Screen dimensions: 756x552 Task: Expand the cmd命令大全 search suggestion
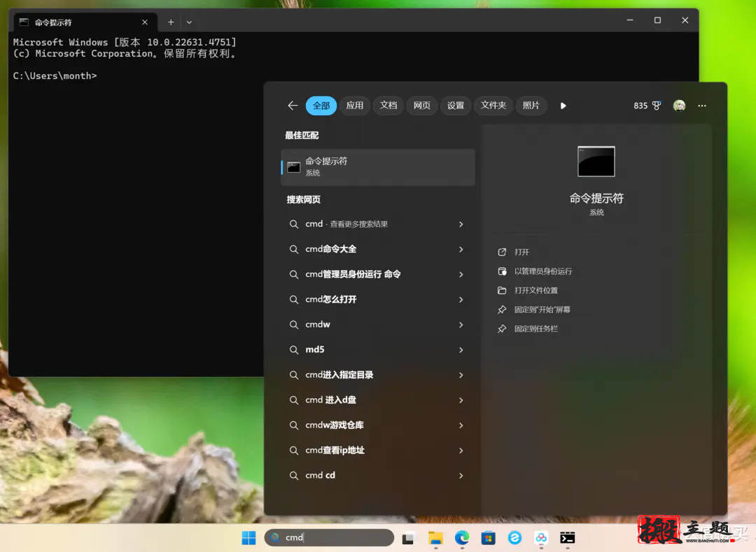461,248
